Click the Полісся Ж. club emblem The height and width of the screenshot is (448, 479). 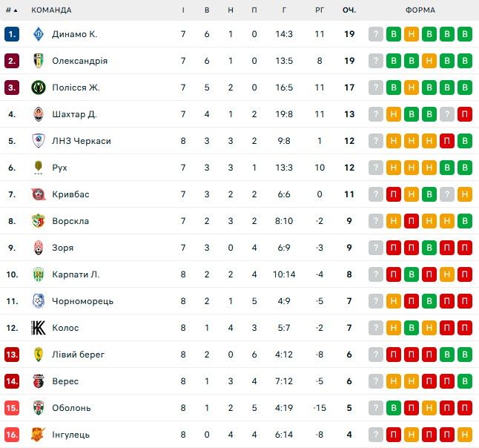point(39,88)
